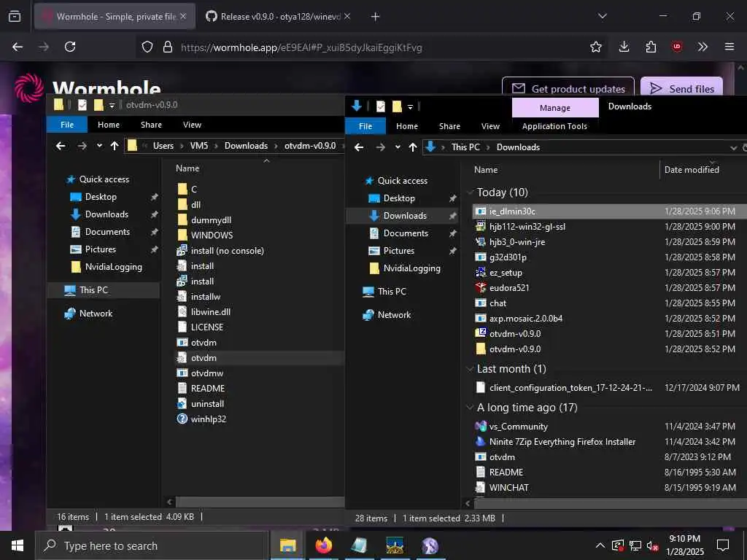Collapse A long time ago (17) group

tap(471, 408)
